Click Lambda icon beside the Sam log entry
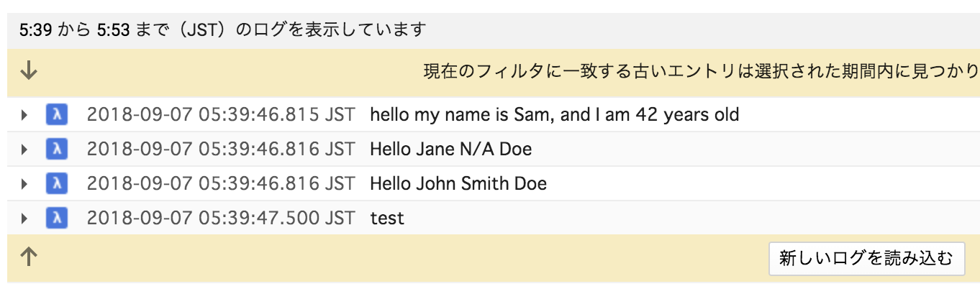This screenshot has width=980, height=289. 56,114
